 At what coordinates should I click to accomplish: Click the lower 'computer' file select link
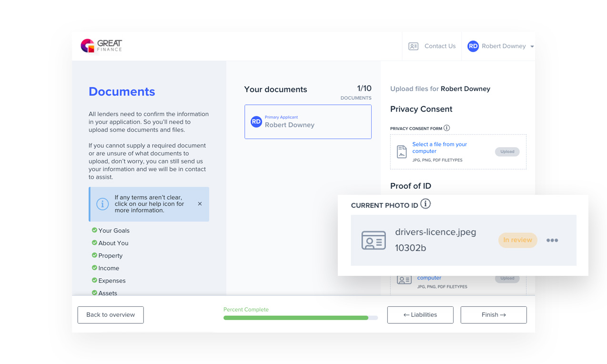tap(429, 278)
